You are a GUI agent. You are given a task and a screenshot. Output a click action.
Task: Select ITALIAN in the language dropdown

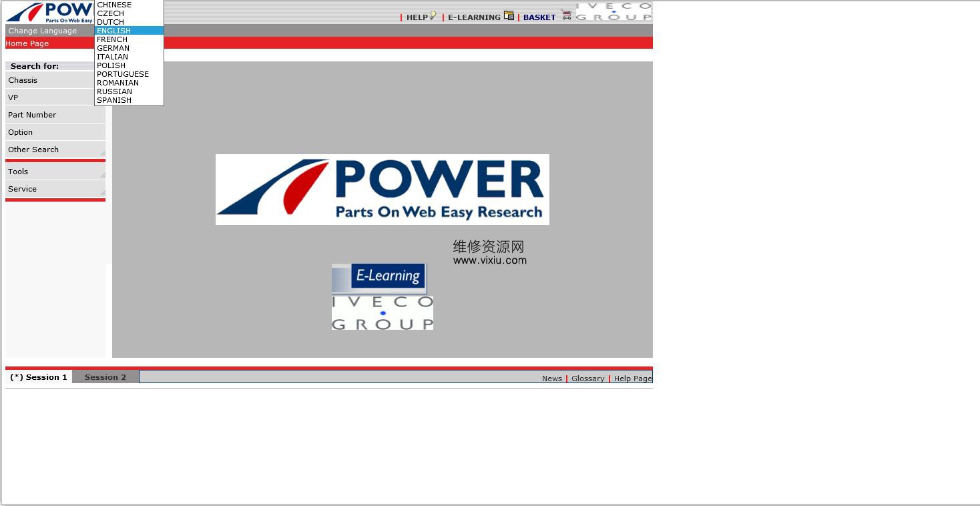(129, 57)
